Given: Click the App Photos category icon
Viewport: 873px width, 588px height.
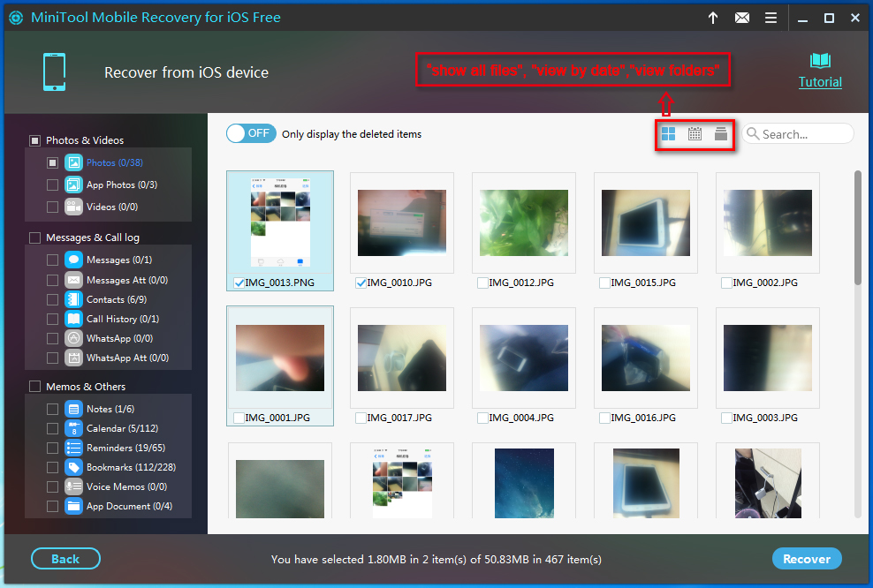Looking at the screenshot, I should (73, 185).
